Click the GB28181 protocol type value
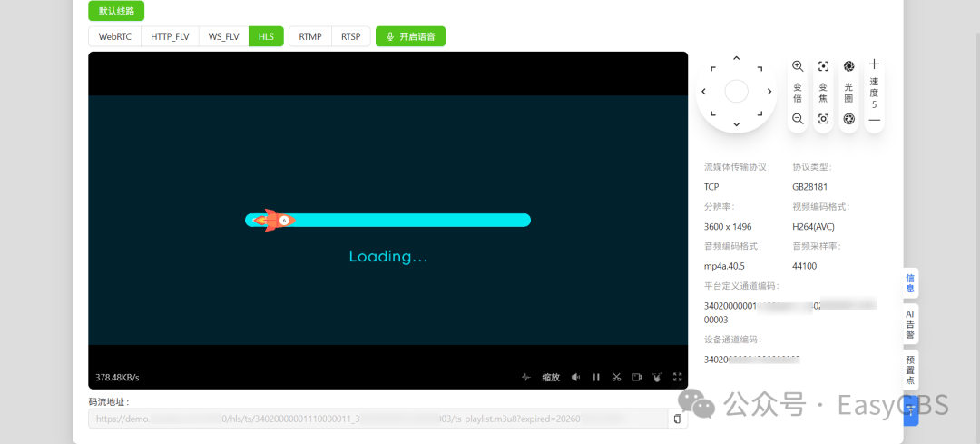 tap(810, 186)
